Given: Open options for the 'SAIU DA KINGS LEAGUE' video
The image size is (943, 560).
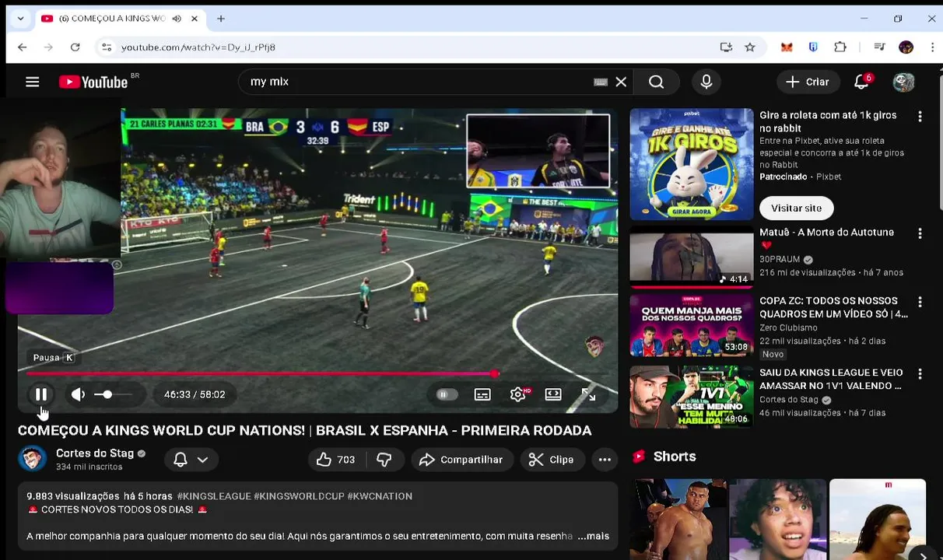Looking at the screenshot, I should pos(920,374).
